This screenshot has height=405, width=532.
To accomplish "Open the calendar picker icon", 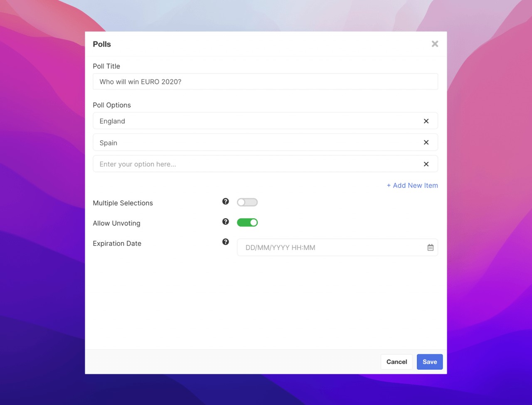I will point(430,248).
